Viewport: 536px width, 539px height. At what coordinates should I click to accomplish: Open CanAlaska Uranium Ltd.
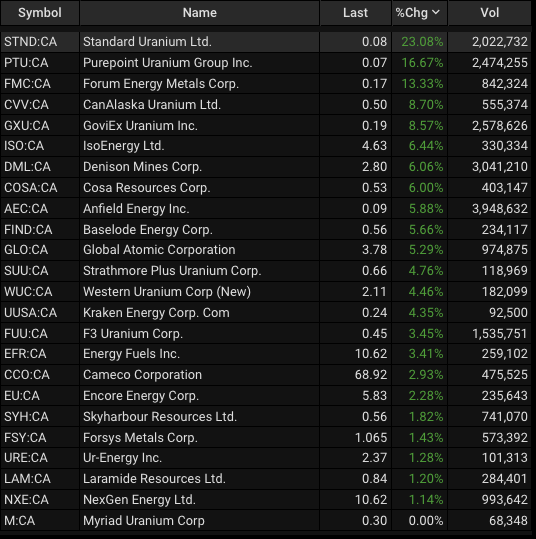tap(152, 105)
